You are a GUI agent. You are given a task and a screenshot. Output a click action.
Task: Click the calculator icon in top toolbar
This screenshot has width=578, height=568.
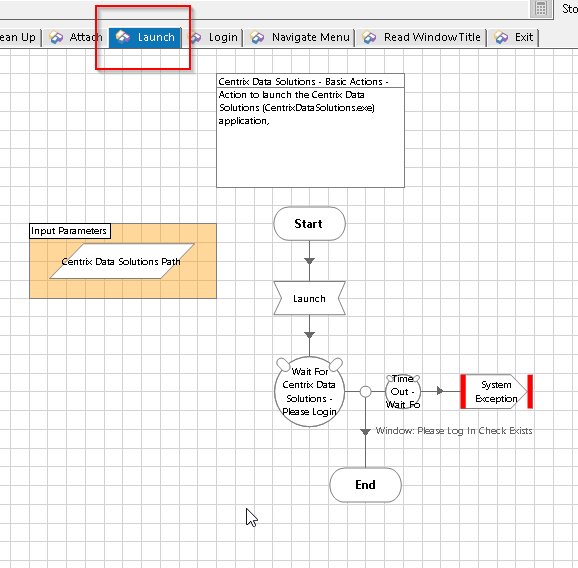(x=541, y=8)
